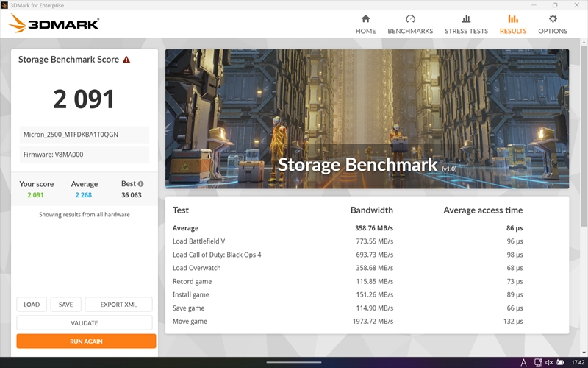This screenshot has width=588, height=368.
Task: Click the battery icon in the system tray
Action: point(560,362)
